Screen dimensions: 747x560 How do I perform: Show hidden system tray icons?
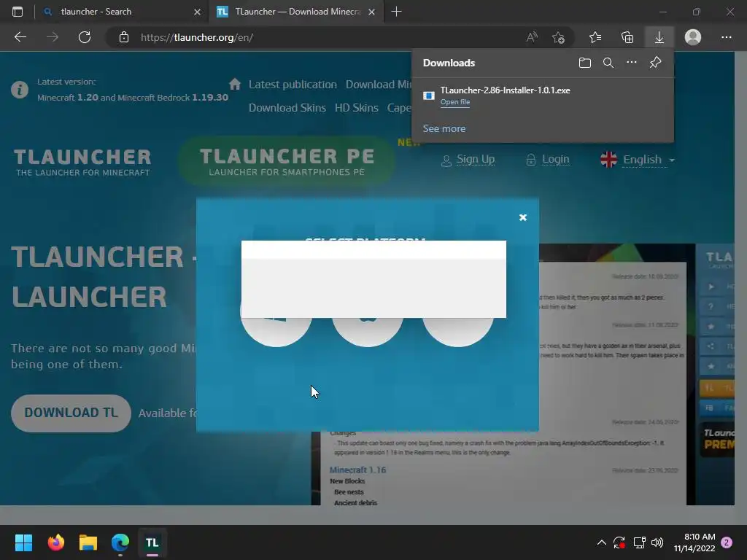pos(602,542)
